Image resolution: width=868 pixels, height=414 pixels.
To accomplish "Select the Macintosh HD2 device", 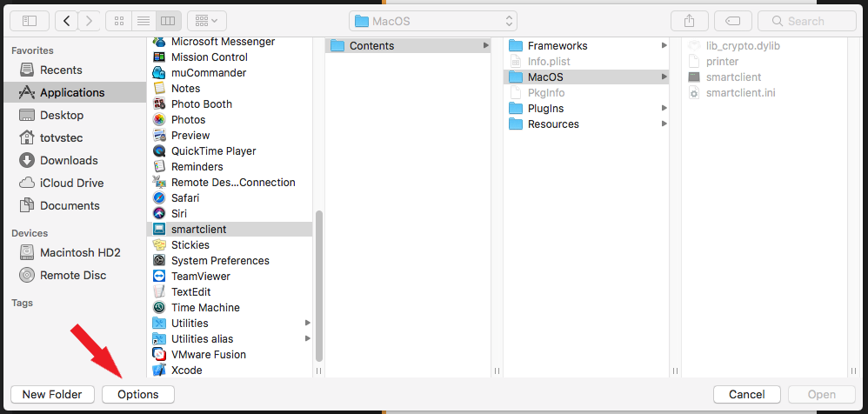I will click(75, 252).
